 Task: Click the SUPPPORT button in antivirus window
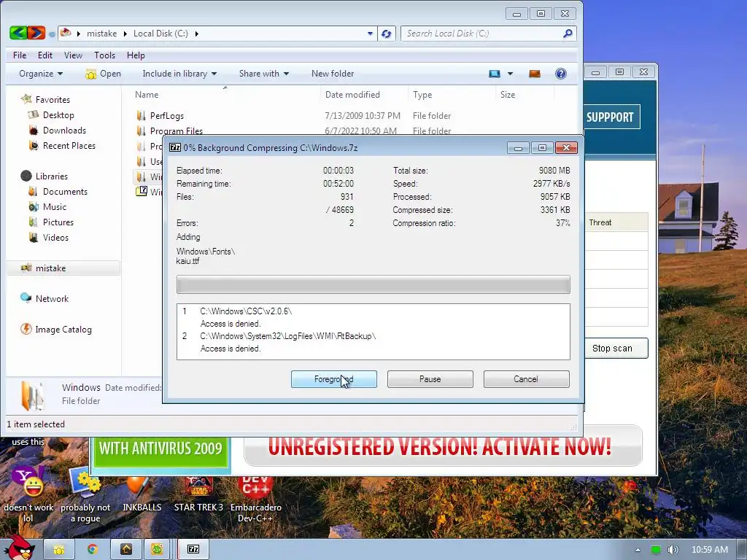(612, 117)
